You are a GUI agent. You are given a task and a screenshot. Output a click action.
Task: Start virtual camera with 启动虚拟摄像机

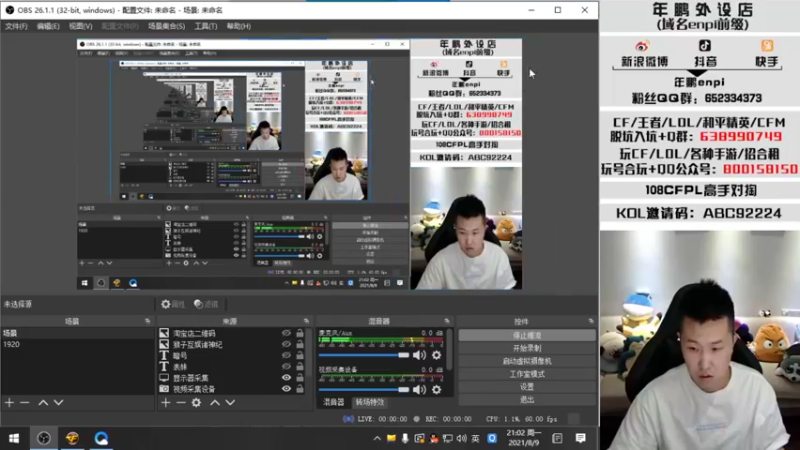coord(527,361)
